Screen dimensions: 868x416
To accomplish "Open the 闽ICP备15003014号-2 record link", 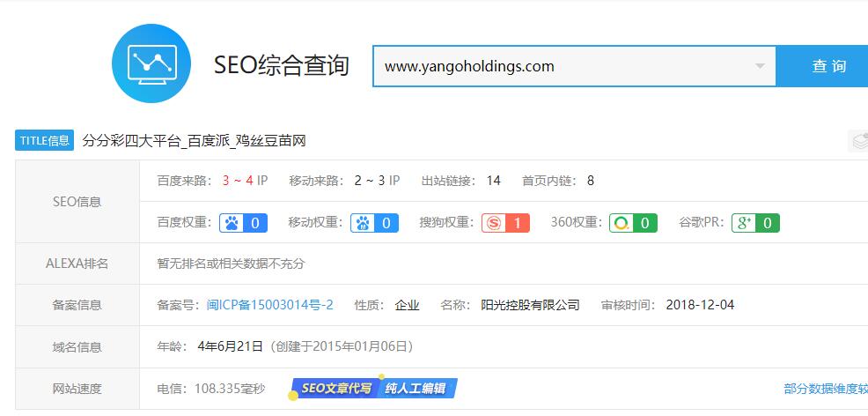I will click(x=270, y=305).
